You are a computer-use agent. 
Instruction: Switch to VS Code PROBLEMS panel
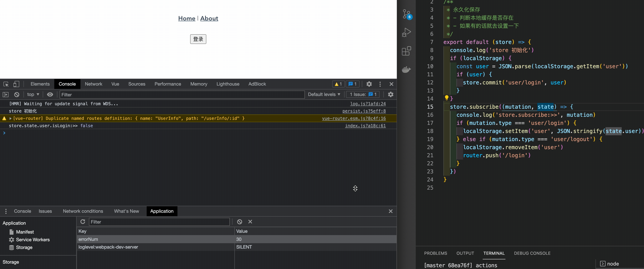(436, 253)
